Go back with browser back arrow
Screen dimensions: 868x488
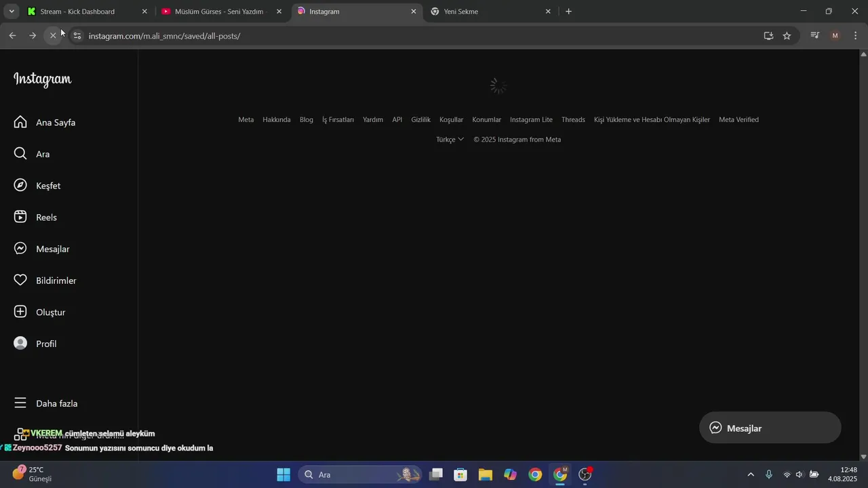[12, 35]
